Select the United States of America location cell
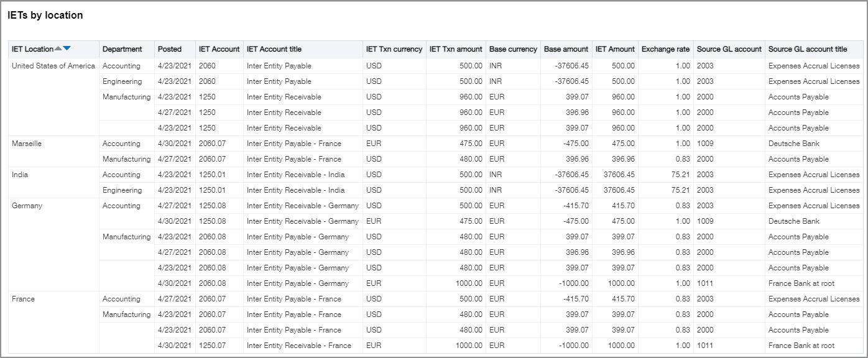 [x=53, y=66]
